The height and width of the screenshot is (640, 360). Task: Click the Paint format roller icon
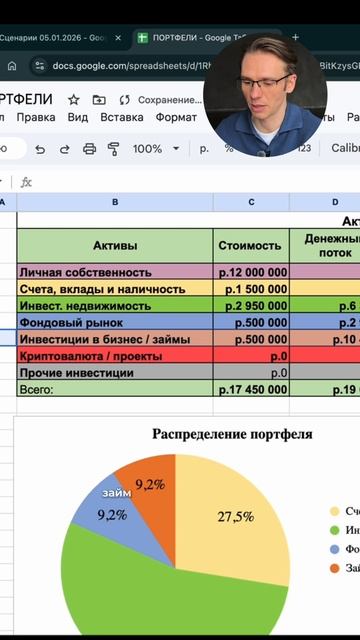click(113, 149)
